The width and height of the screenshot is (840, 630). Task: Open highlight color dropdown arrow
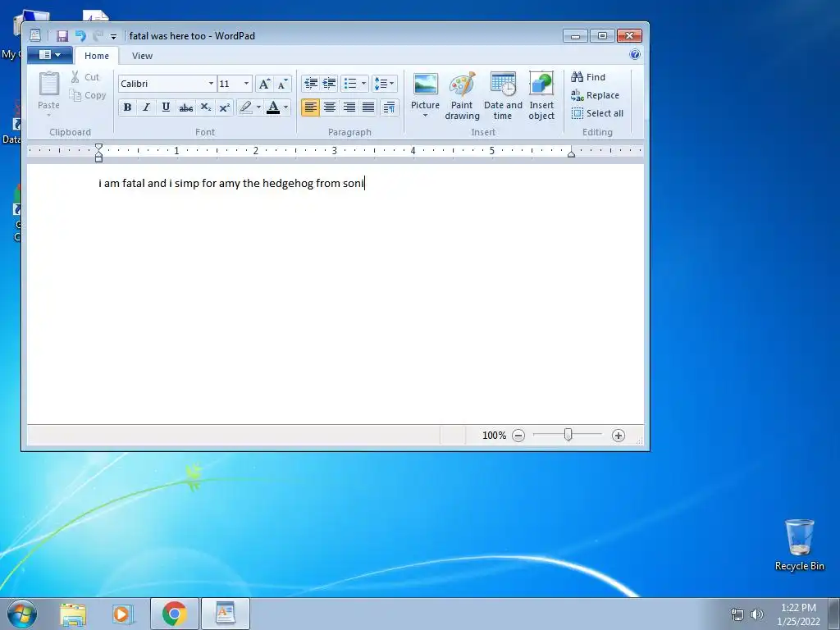tap(258, 107)
